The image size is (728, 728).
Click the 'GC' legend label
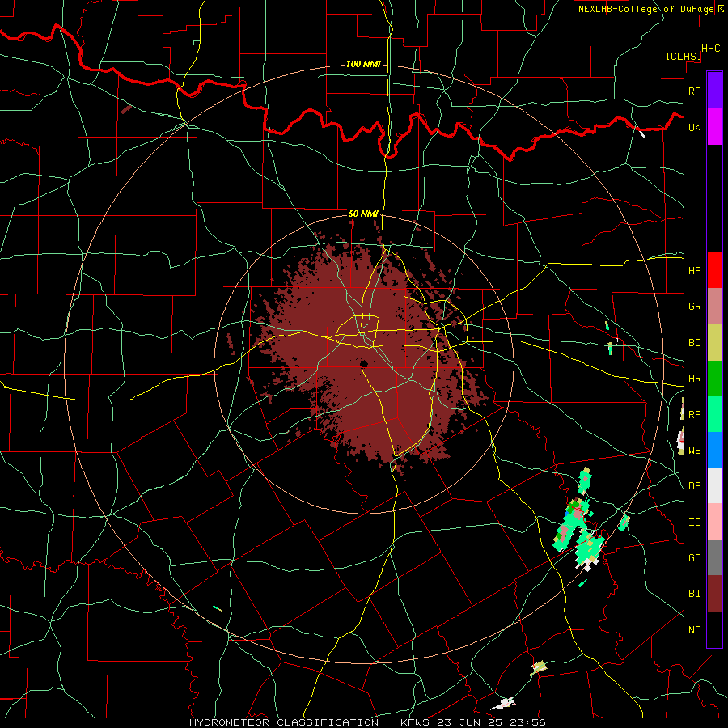(x=694, y=557)
